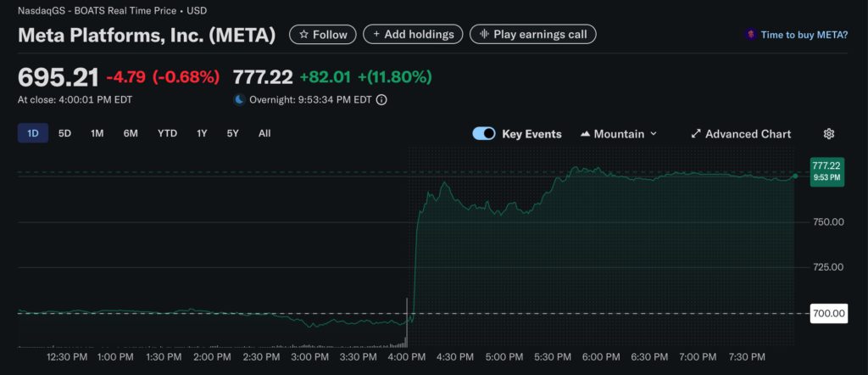This screenshot has width=868, height=375.
Task: Click the 725.00 axis label
Action: coord(827,267)
